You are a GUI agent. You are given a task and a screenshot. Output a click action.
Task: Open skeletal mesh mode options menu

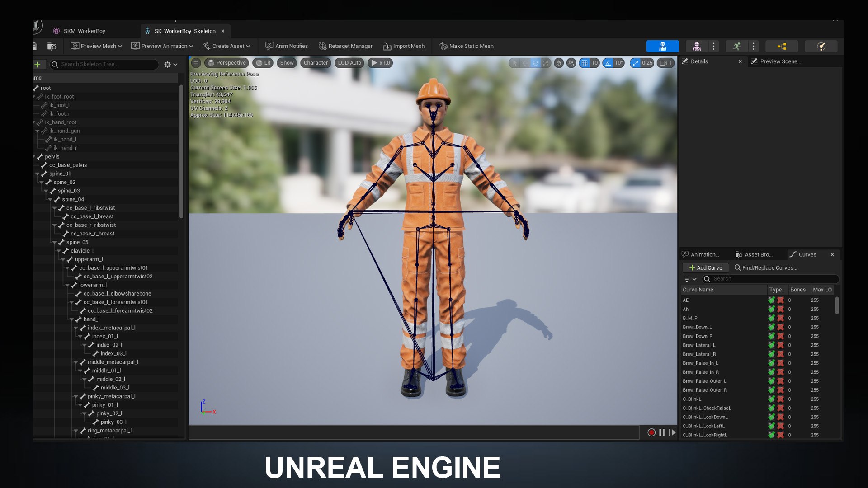click(713, 46)
